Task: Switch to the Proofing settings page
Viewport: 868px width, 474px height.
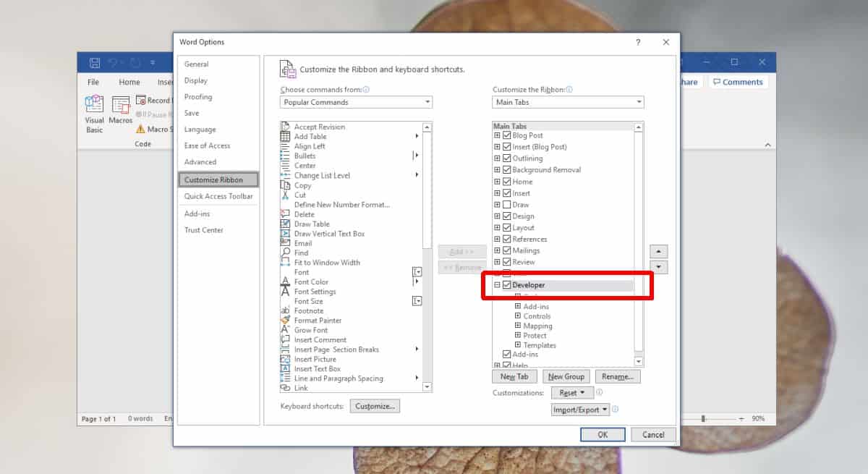Action: pyautogui.click(x=198, y=96)
